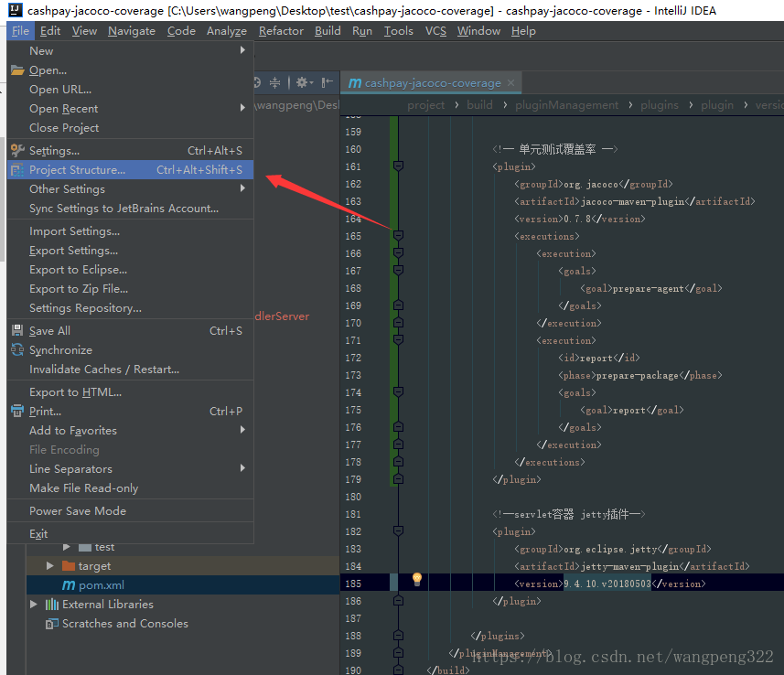Select Open URL... menu entry
Image resolution: width=784 pixels, height=675 pixels.
131,90
